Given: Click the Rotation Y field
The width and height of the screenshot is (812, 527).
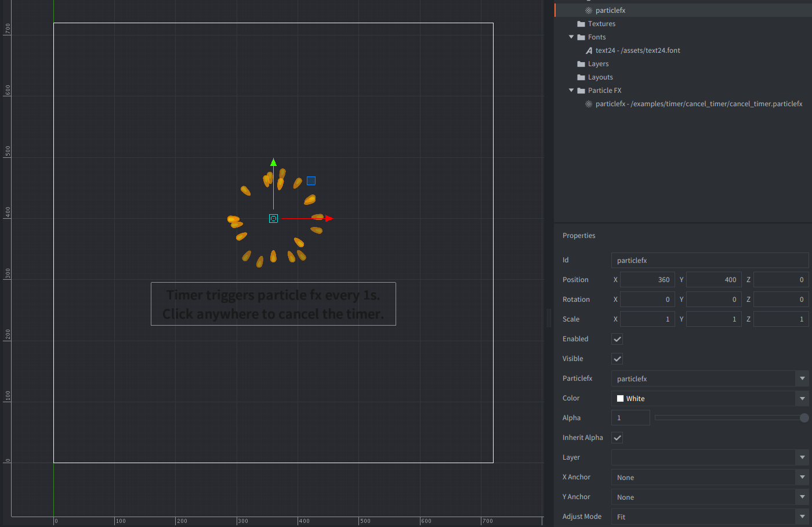Looking at the screenshot, I should (x=714, y=299).
